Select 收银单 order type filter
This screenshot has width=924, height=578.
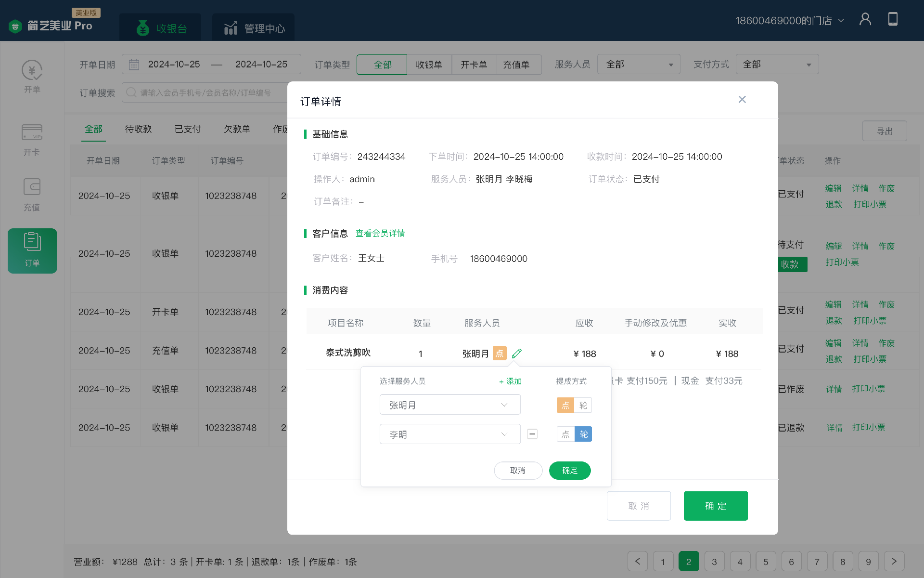(429, 65)
